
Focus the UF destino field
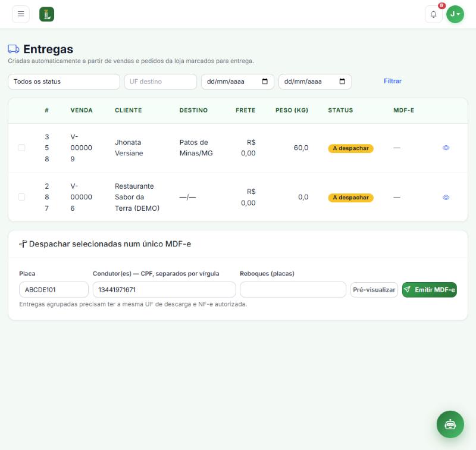tap(161, 82)
